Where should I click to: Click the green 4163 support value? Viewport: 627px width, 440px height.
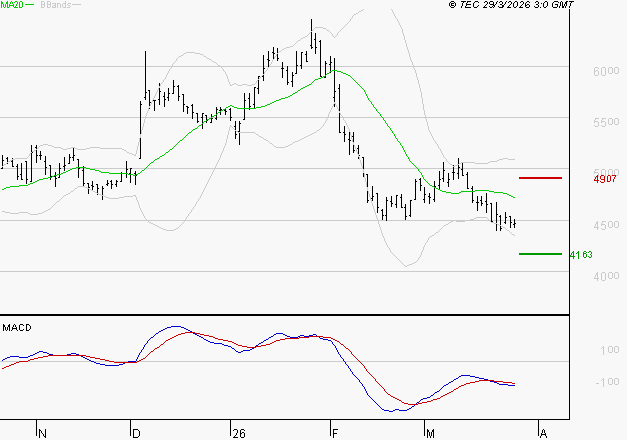pyautogui.click(x=581, y=255)
